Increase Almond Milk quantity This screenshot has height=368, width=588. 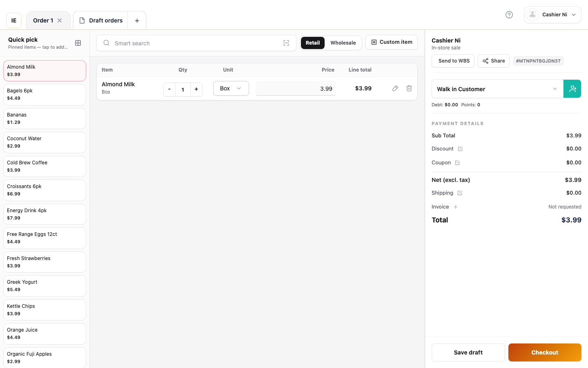(x=196, y=89)
